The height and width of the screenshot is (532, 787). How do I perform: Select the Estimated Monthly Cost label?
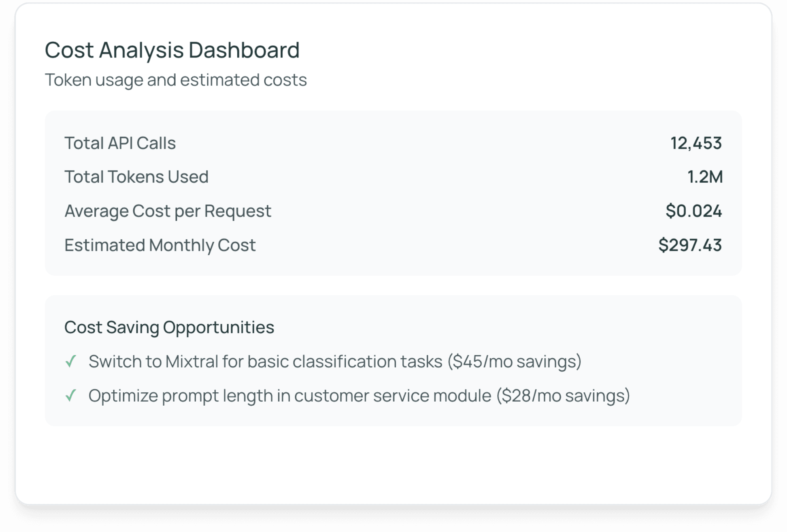(x=160, y=245)
